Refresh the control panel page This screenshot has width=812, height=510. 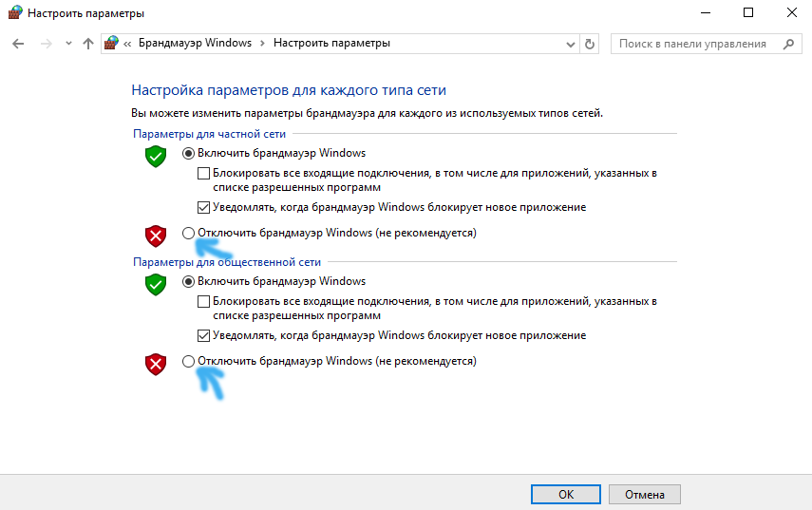coord(590,44)
